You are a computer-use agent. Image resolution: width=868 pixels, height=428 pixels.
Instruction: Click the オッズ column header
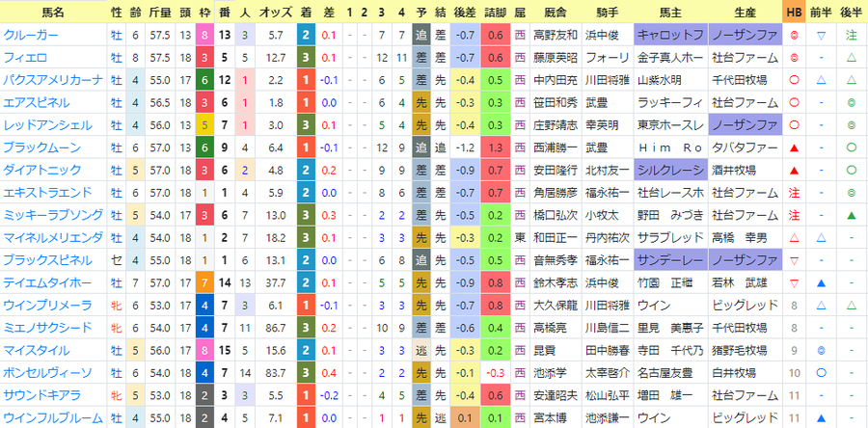(x=275, y=12)
